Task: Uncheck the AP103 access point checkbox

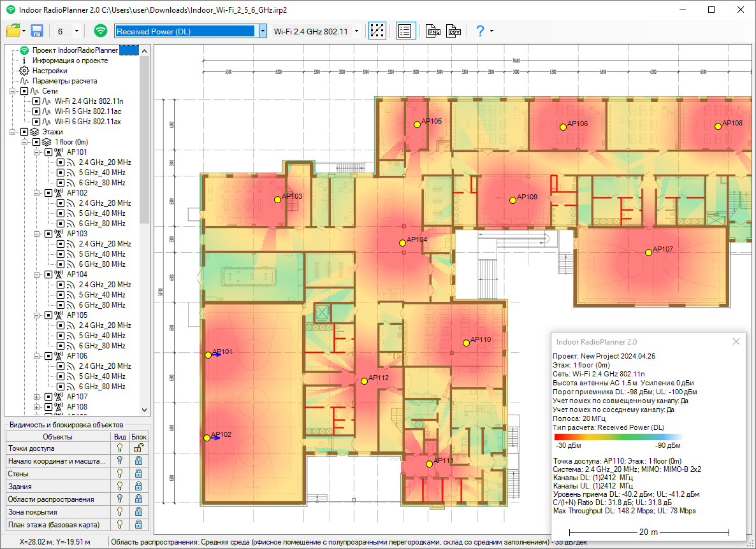Action: pyautogui.click(x=48, y=234)
